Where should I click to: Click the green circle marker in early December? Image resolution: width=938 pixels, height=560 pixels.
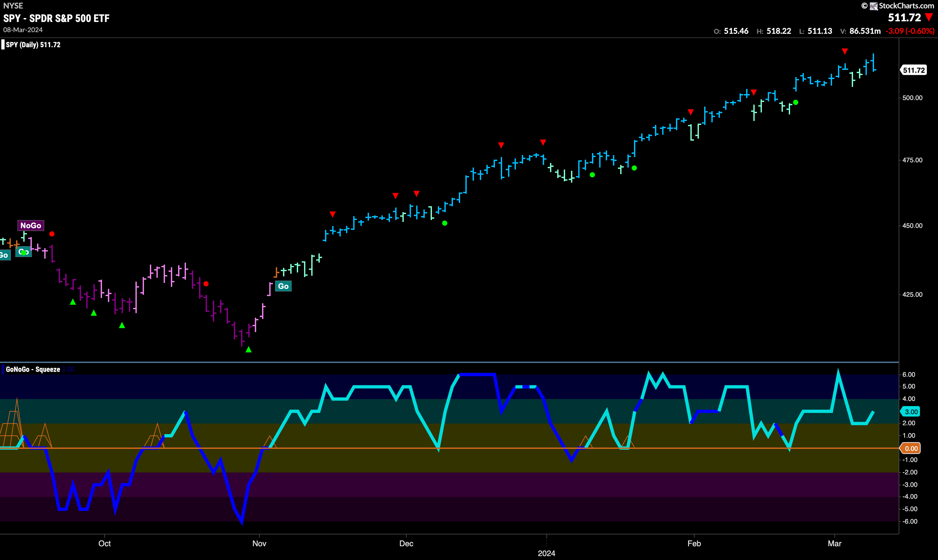pyautogui.click(x=445, y=223)
